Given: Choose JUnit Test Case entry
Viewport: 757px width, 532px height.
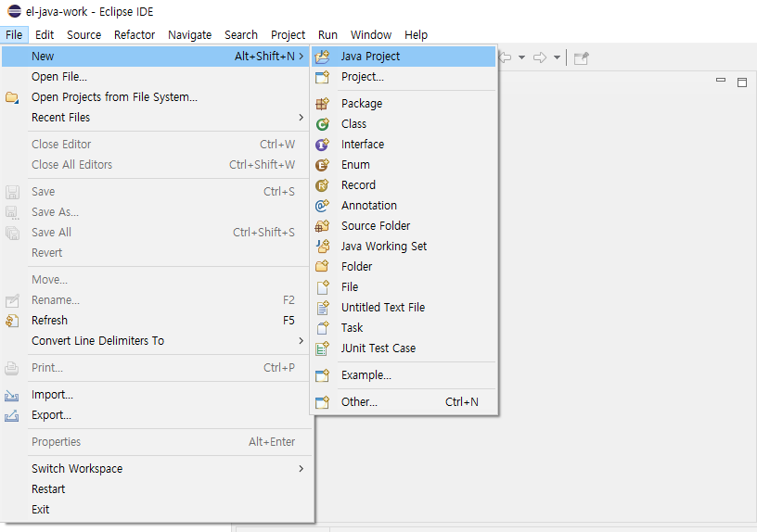Looking at the screenshot, I should (x=404, y=348).
